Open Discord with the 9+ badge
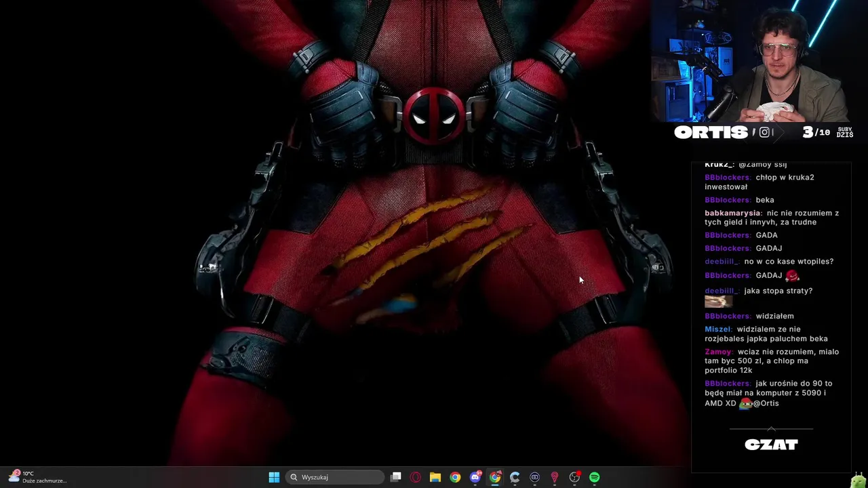The height and width of the screenshot is (488, 868). 475,477
